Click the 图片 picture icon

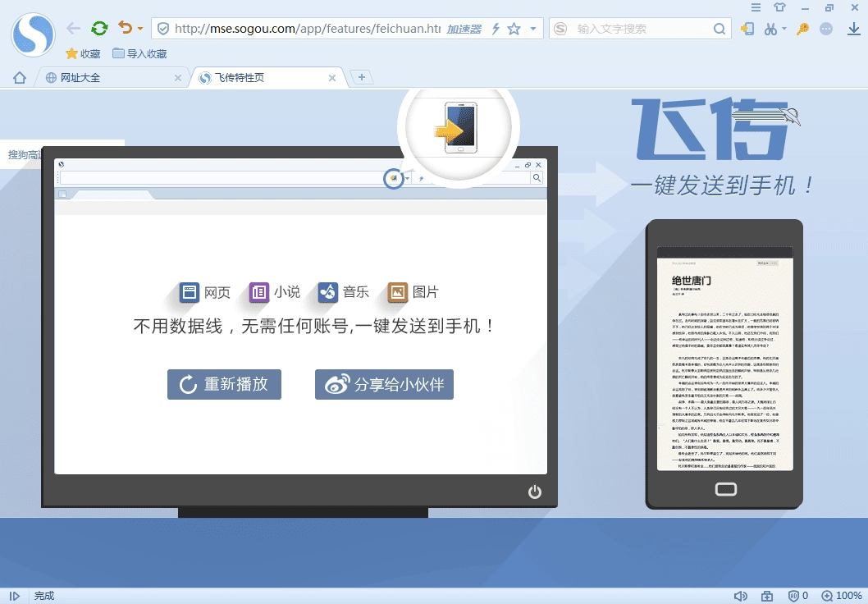pos(397,292)
